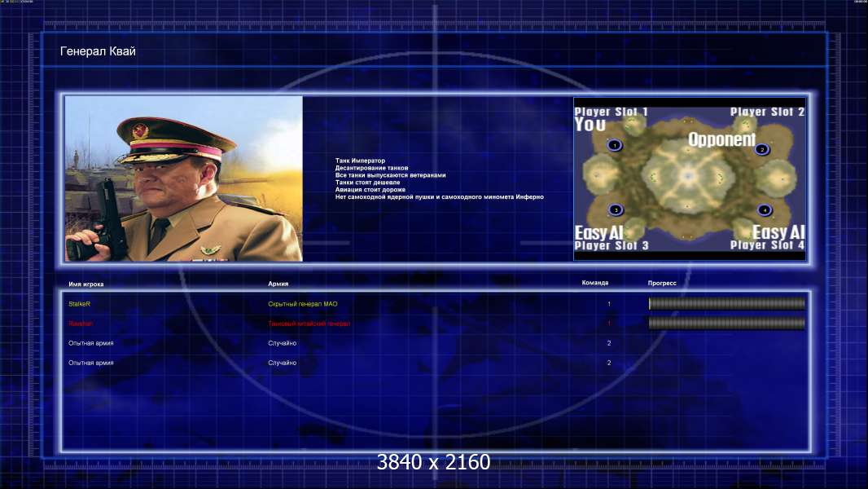The width and height of the screenshot is (868, 489).
Task: Click 'Прогресс' column header
Action: [x=662, y=283]
